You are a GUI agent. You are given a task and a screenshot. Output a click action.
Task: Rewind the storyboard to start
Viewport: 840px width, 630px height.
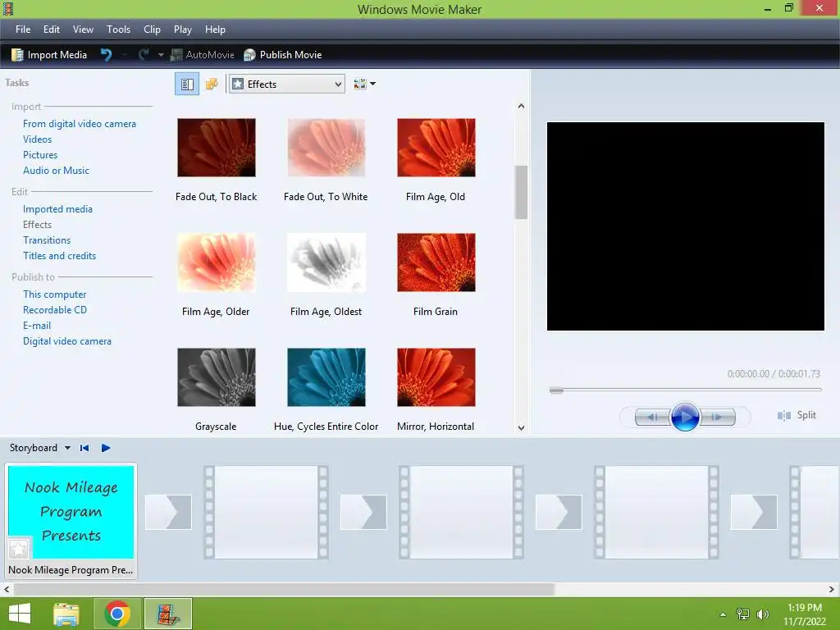coord(84,448)
